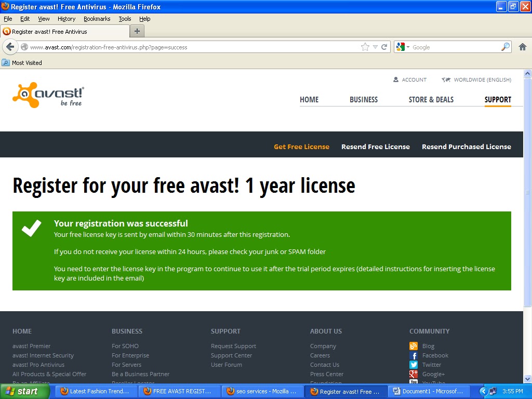Open the search engine selector dropdown

tap(403, 47)
